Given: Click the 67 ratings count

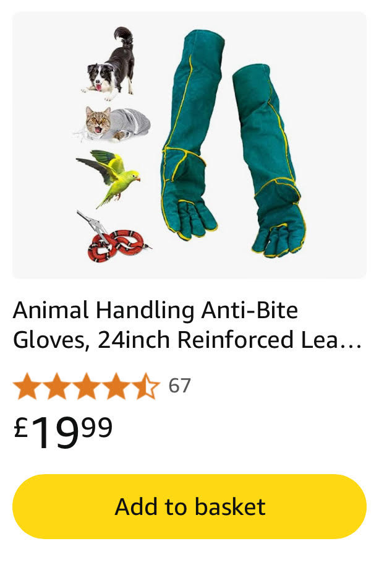Looking at the screenshot, I should [180, 386].
